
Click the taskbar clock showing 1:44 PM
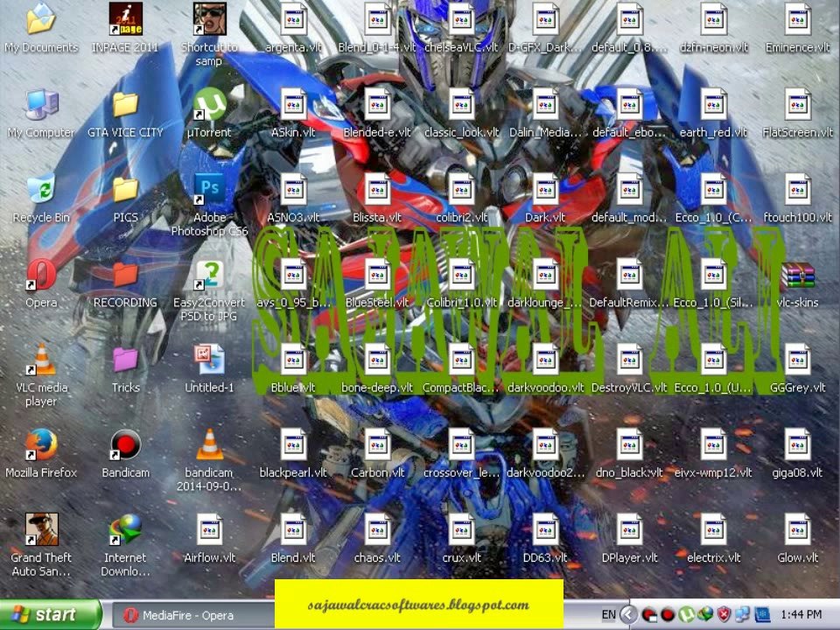pyautogui.click(x=801, y=614)
